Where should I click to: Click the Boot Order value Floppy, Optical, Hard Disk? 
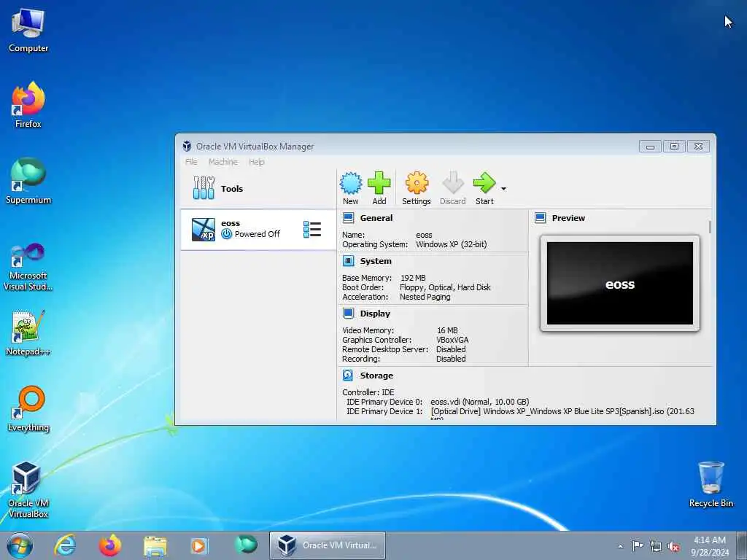(x=445, y=287)
